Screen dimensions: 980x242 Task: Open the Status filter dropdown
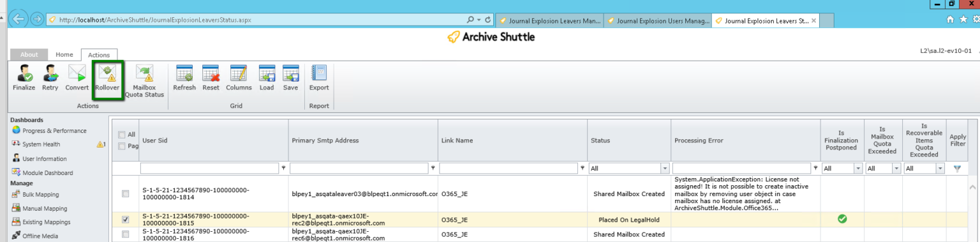(665, 169)
